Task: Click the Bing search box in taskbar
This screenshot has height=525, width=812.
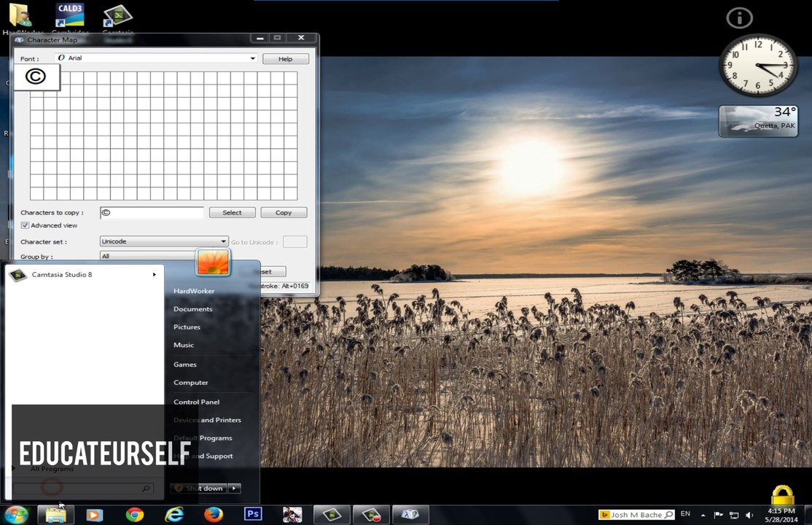Action: click(x=636, y=515)
